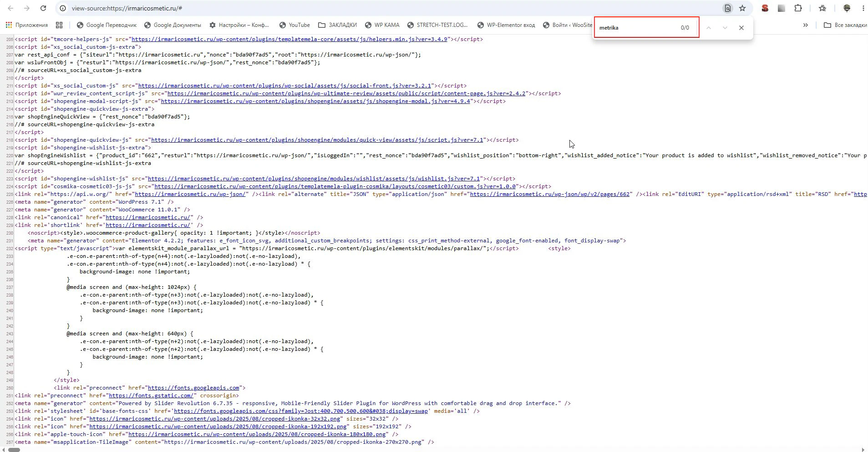The image size is (868, 452).
Task: Open helpers.min.js source link
Action: (x=289, y=39)
